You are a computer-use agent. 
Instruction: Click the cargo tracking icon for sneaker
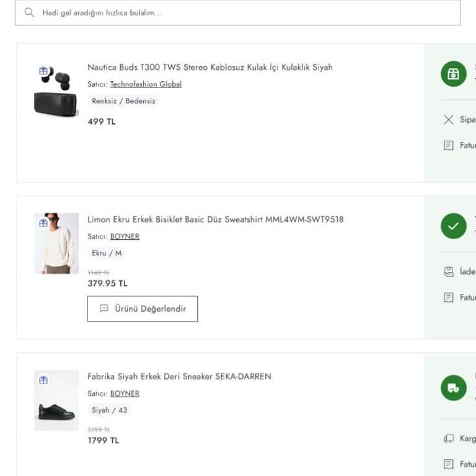tap(449, 438)
